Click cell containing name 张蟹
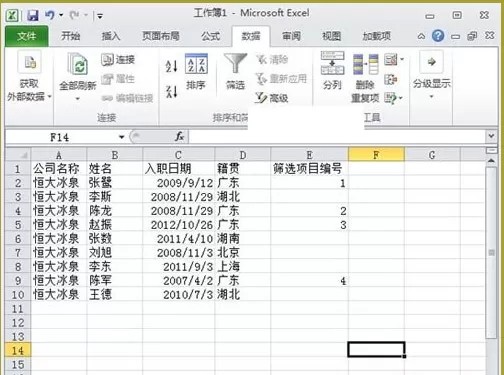This screenshot has height=375, width=504. pyautogui.click(x=115, y=183)
